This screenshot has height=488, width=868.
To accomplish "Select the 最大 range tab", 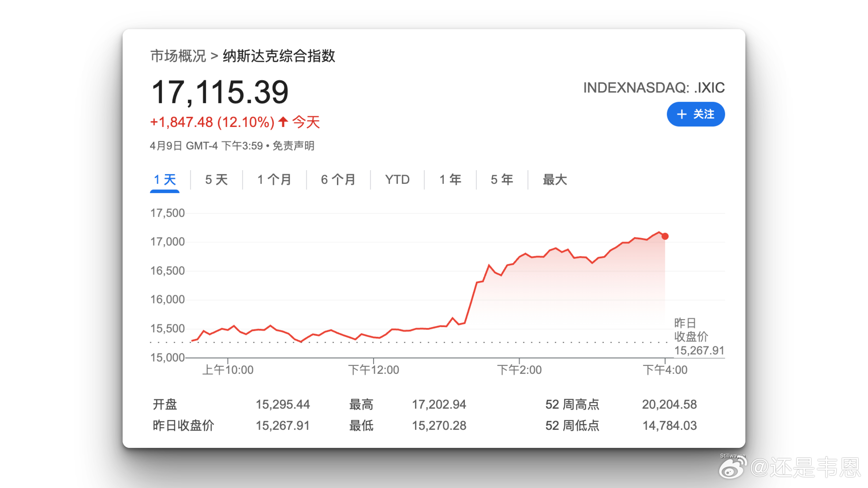I will [x=555, y=180].
